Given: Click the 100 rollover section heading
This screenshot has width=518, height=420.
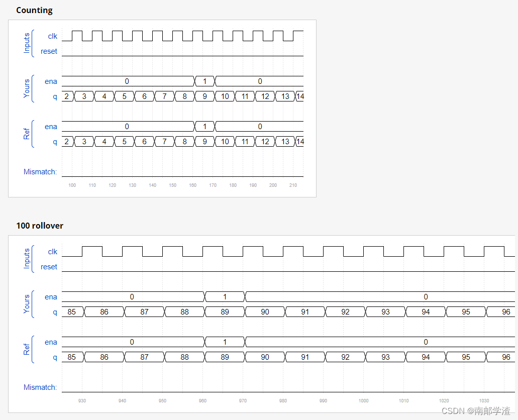Looking at the screenshot, I should click(39, 226).
